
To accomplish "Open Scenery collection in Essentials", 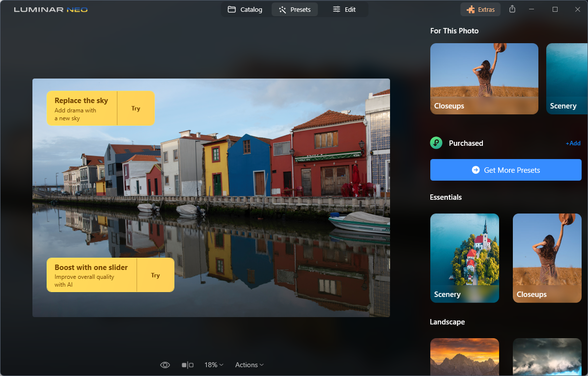I will [x=465, y=258].
